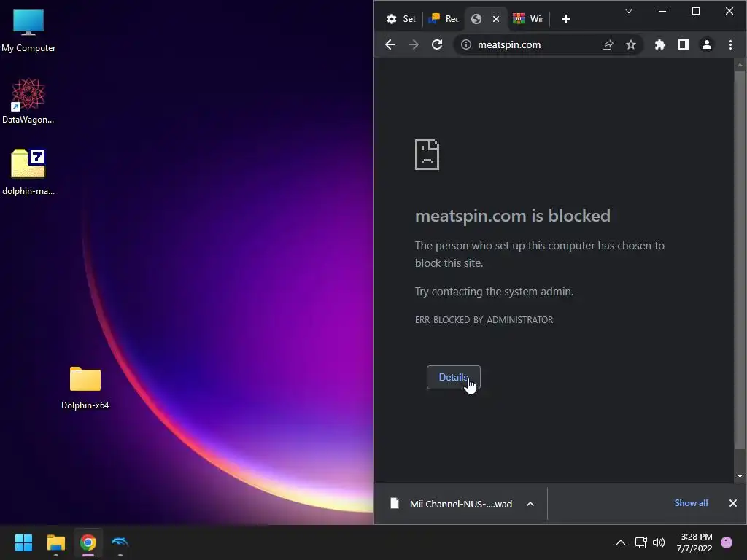Click Chrome icon in taskbar
Image resolution: width=747 pixels, height=560 pixels.
pos(88,542)
